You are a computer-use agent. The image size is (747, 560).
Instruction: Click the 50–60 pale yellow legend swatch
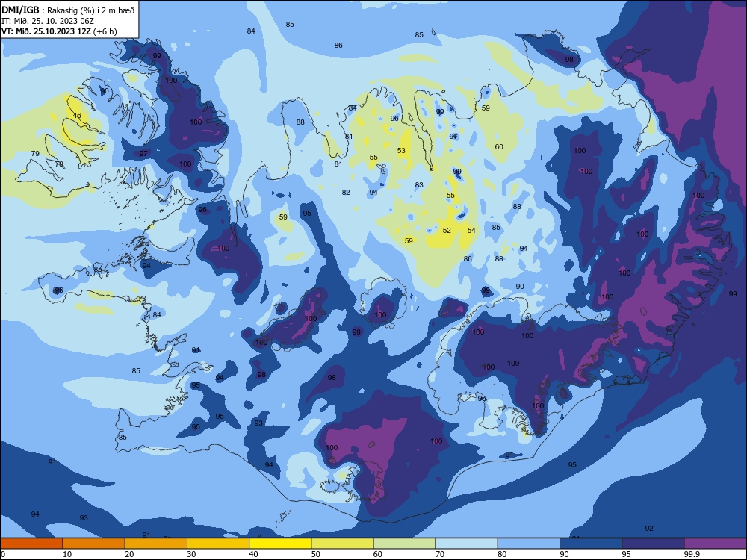342,544
